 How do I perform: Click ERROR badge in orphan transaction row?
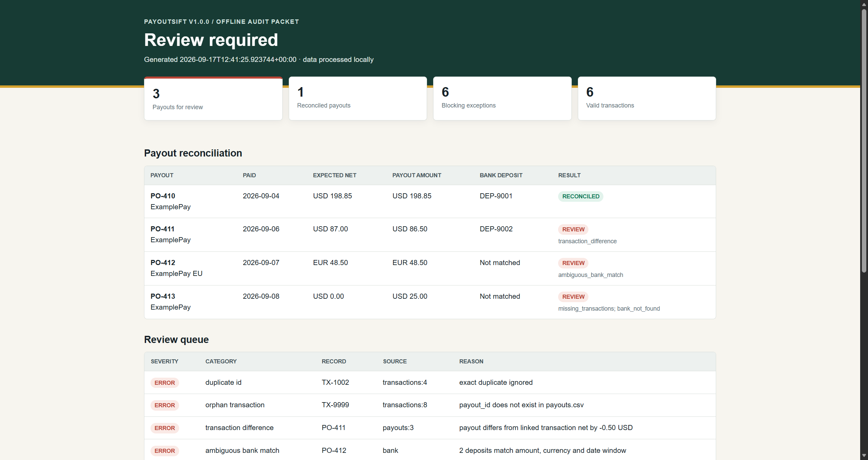coord(165,405)
